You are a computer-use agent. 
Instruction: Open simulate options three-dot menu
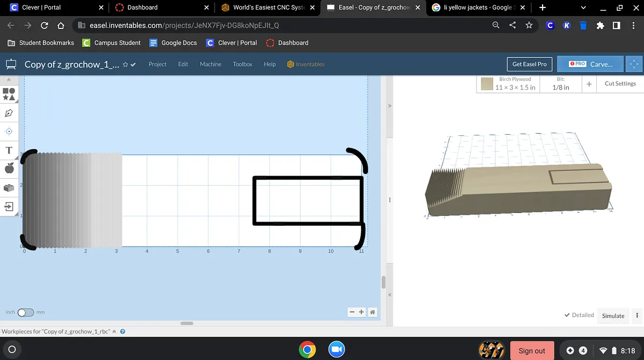(x=637, y=315)
